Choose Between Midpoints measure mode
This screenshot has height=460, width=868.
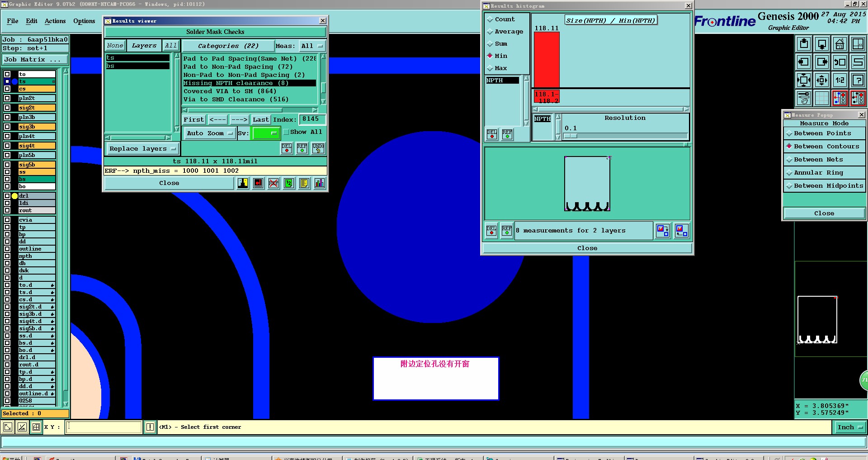tap(824, 186)
